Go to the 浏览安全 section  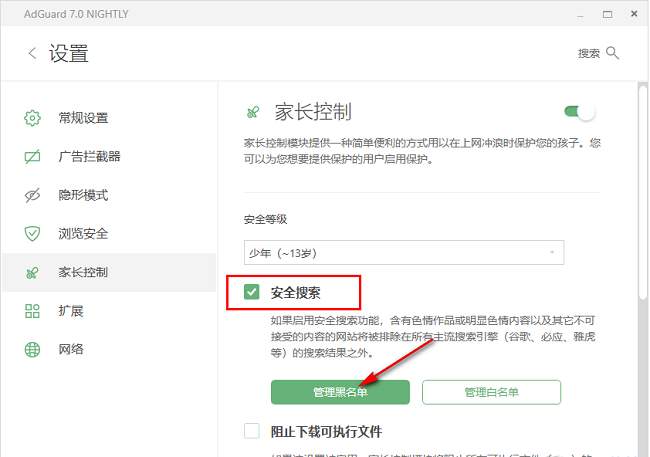point(109,234)
